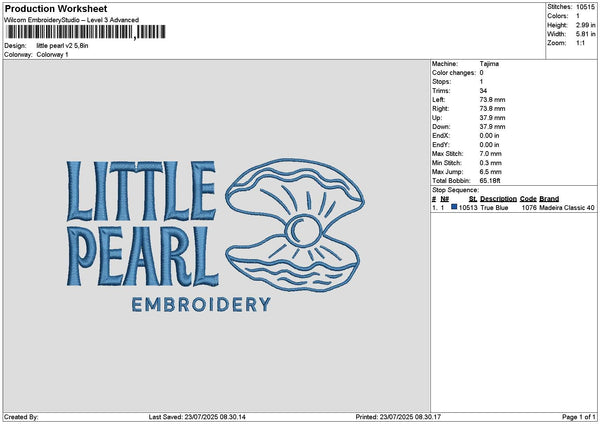Click the Brand column header
This screenshot has height=424, width=600.
coord(549,199)
